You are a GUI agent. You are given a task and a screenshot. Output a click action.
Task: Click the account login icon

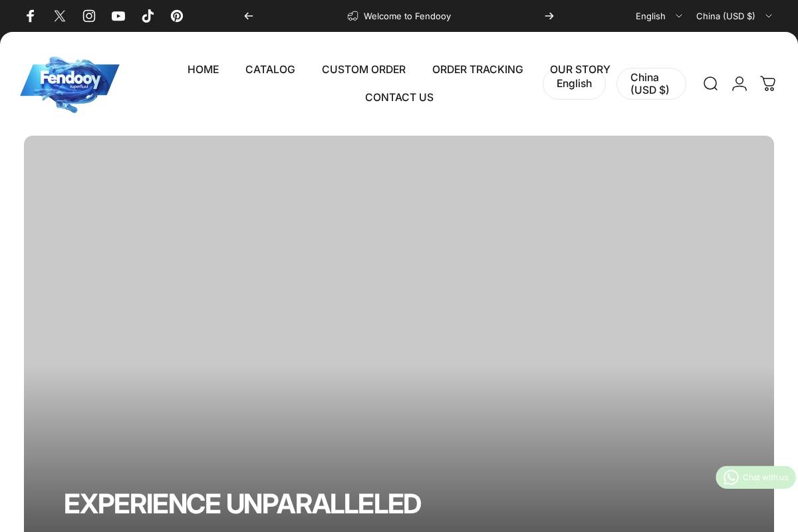click(739, 84)
